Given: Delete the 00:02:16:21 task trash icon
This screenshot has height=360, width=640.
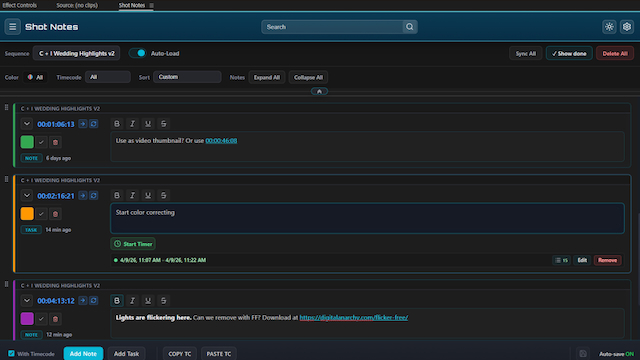Looking at the screenshot, I should tap(56, 214).
